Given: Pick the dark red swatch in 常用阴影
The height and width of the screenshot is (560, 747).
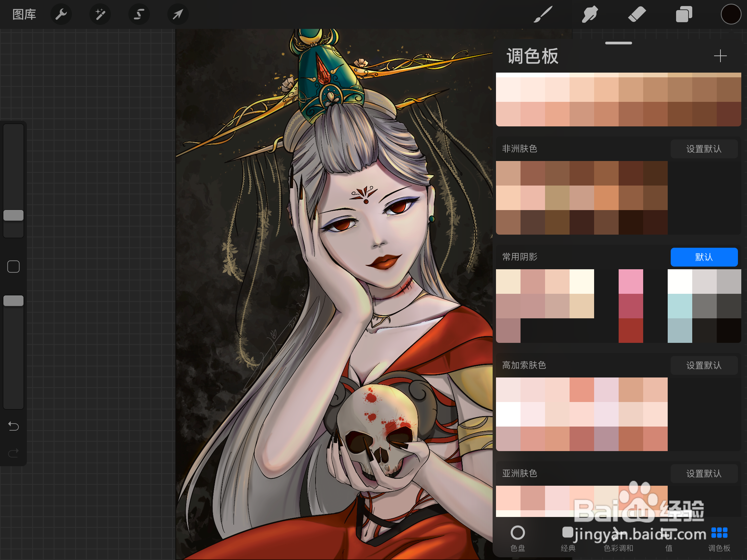Looking at the screenshot, I should (630, 330).
